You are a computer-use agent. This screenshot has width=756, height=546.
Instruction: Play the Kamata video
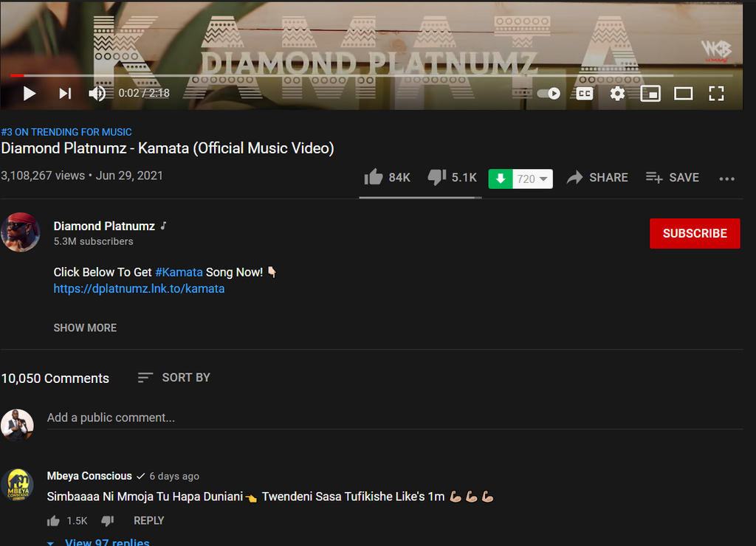point(30,94)
